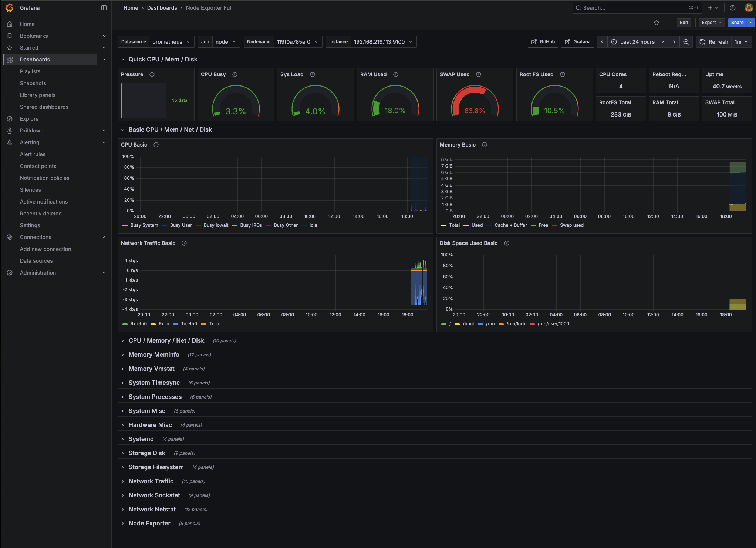
Task: Open Explore in the sidebar
Action: click(x=29, y=119)
